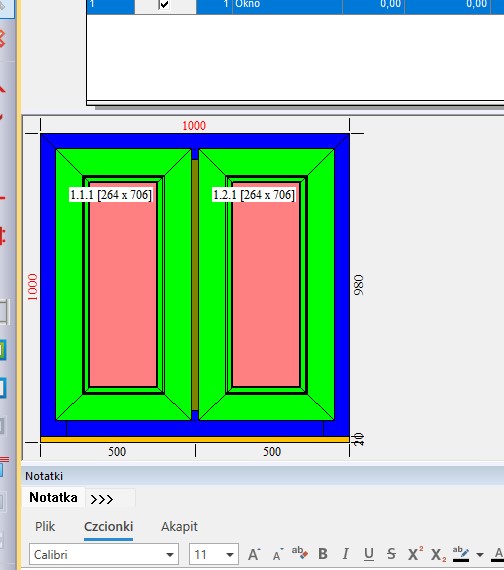Apply strikethrough to note text
Viewport: 504px width, 570px height.
[391, 554]
